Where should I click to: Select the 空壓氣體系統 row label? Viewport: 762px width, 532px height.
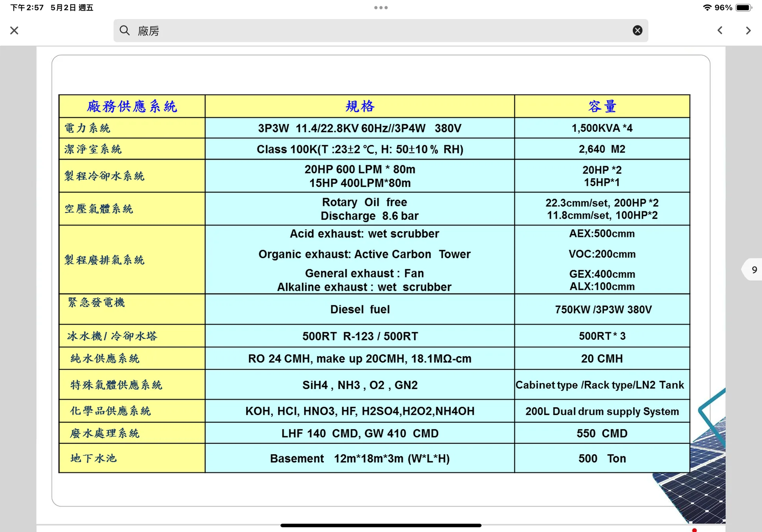(x=132, y=209)
